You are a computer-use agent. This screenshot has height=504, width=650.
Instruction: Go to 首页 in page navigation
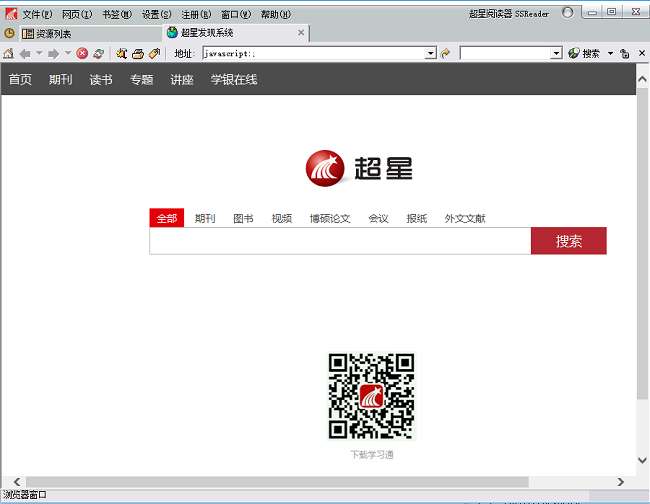pyautogui.click(x=20, y=80)
